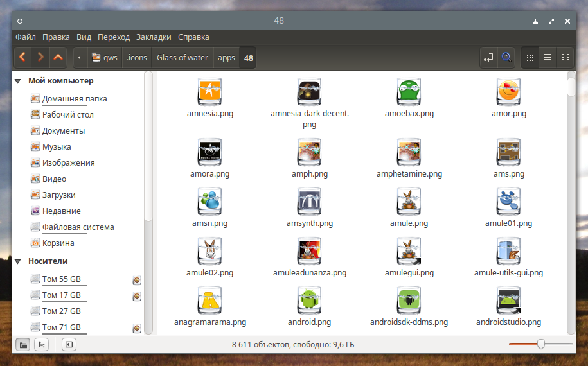Toggle the location entry button
The image size is (588, 366).
488,57
